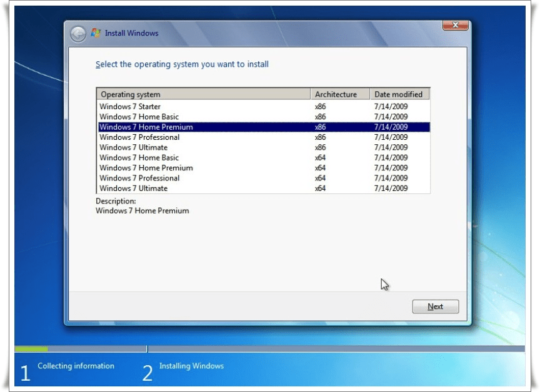The image size is (540, 392).
Task: Click step 1 Collecting information
Action: [76, 366]
